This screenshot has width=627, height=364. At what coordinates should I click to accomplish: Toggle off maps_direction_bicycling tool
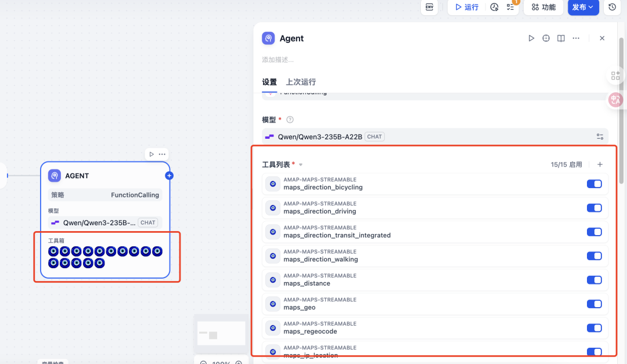click(594, 184)
